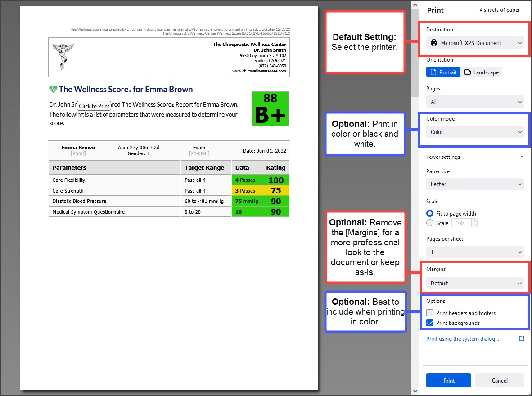Uncheck Print backgrounds checkbox
Viewport: 532px width, 396px height.
pyautogui.click(x=430, y=323)
